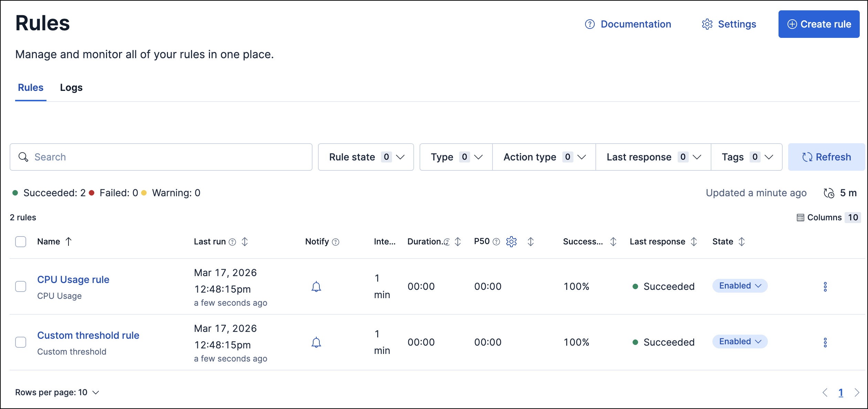Open the Tags filter dropdown
Screen dimensions: 868x409
click(x=747, y=157)
